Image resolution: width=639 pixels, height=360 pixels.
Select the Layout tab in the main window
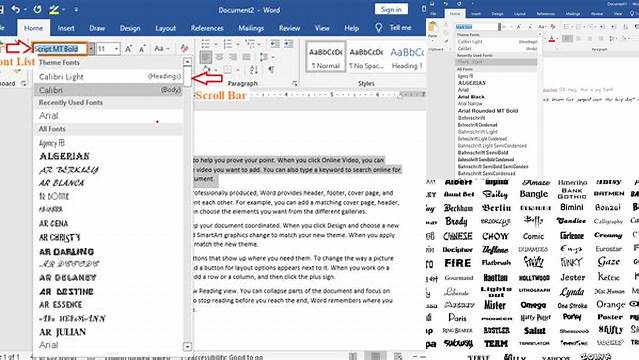[x=165, y=28]
